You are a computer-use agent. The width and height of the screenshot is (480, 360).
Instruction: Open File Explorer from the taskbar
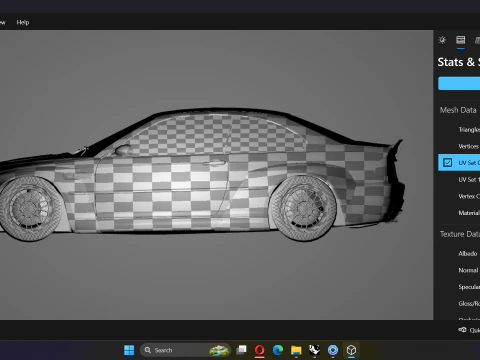pyautogui.click(x=296, y=350)
